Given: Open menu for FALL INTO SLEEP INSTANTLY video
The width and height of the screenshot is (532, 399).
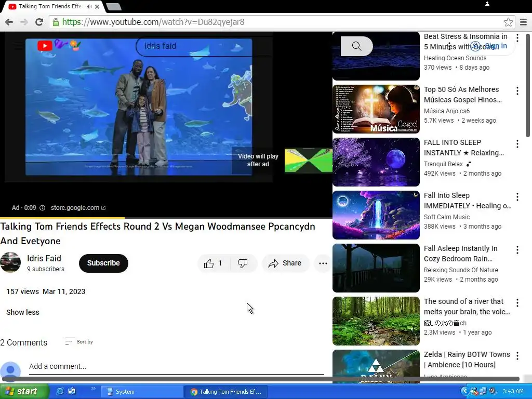Looking at the screenshot, I should tap(517, 144).
